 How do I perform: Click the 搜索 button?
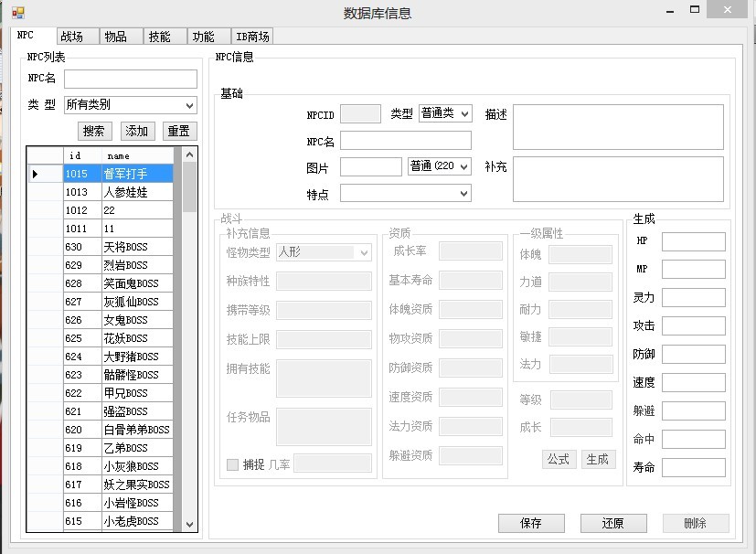(x=94, y=131)
